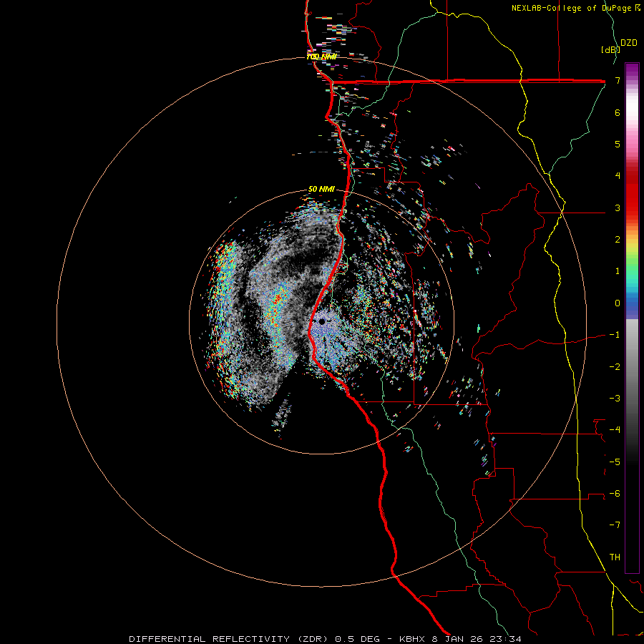644x644 pixels.
Task: Select the "5" value on the color scale
Action: [x=618, y=144]
